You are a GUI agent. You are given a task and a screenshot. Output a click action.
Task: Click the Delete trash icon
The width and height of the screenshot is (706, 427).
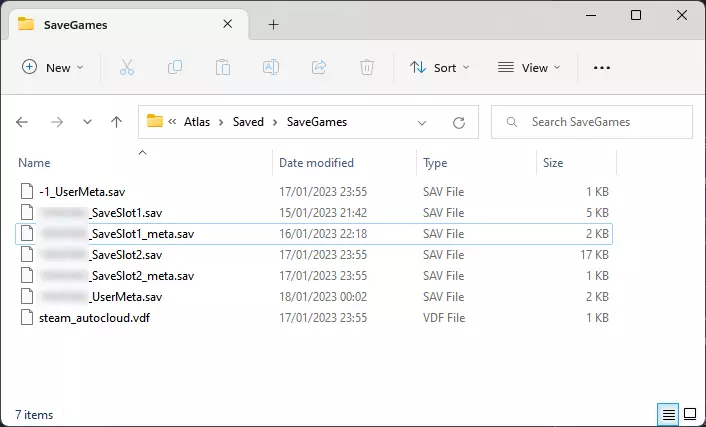click(367, 68)
